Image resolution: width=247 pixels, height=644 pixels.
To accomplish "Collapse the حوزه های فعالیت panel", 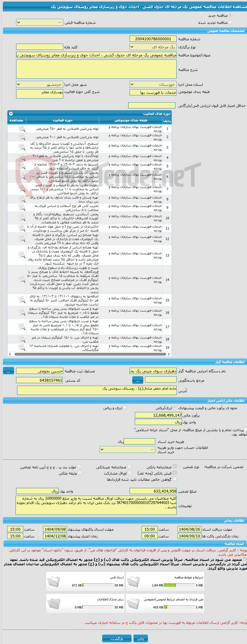I will coord(11,114).
